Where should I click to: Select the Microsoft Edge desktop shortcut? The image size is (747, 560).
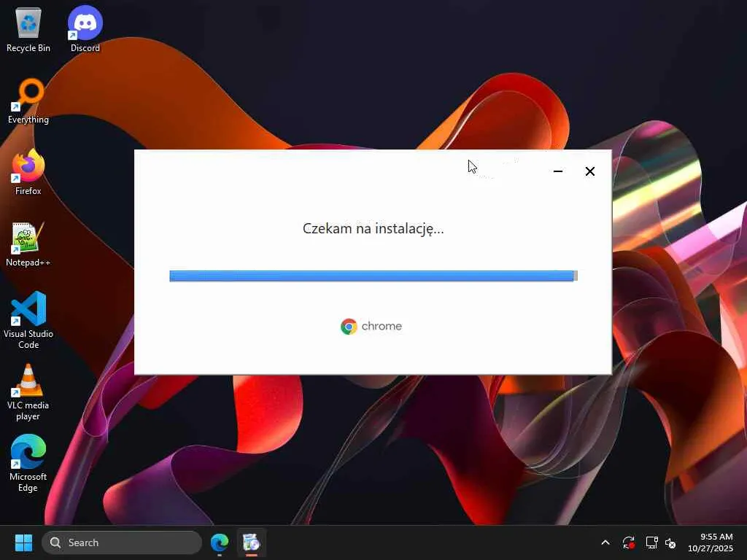[x=28, y=463]
